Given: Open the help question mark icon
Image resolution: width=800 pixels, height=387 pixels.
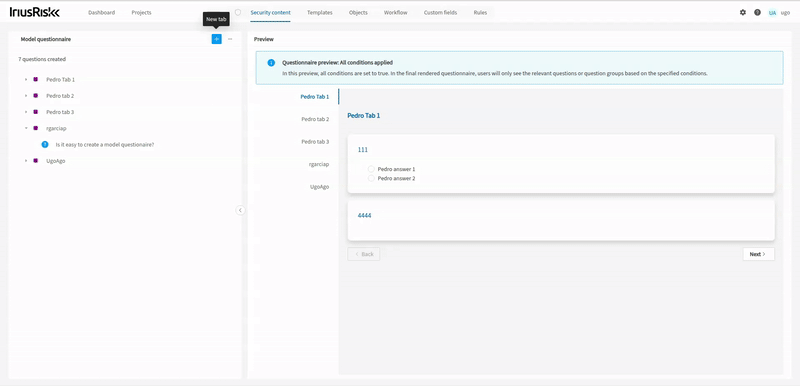Looking at the screenshot, I should coord(757,13).
